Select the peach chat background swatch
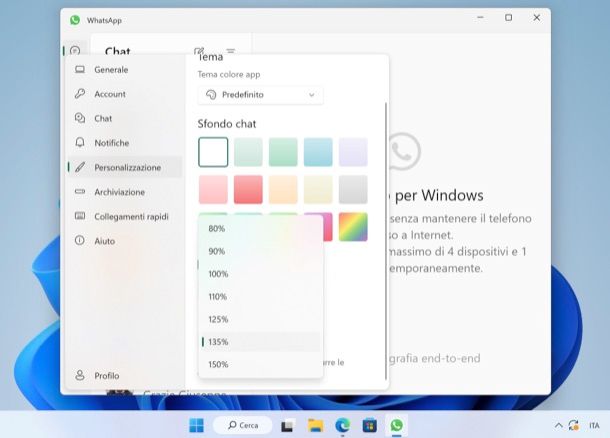610x438 pixels. tap(283, 189)
